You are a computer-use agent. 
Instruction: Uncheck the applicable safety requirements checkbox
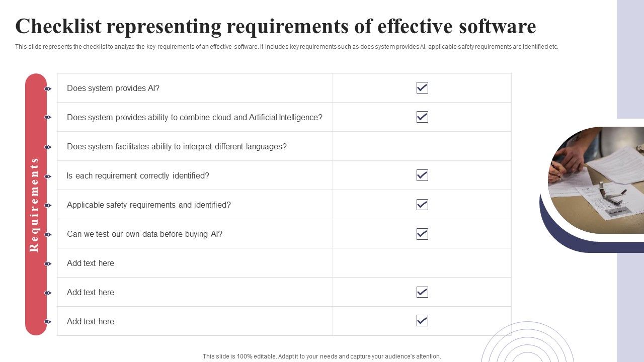pyautogui.click(x=422, y=205)
